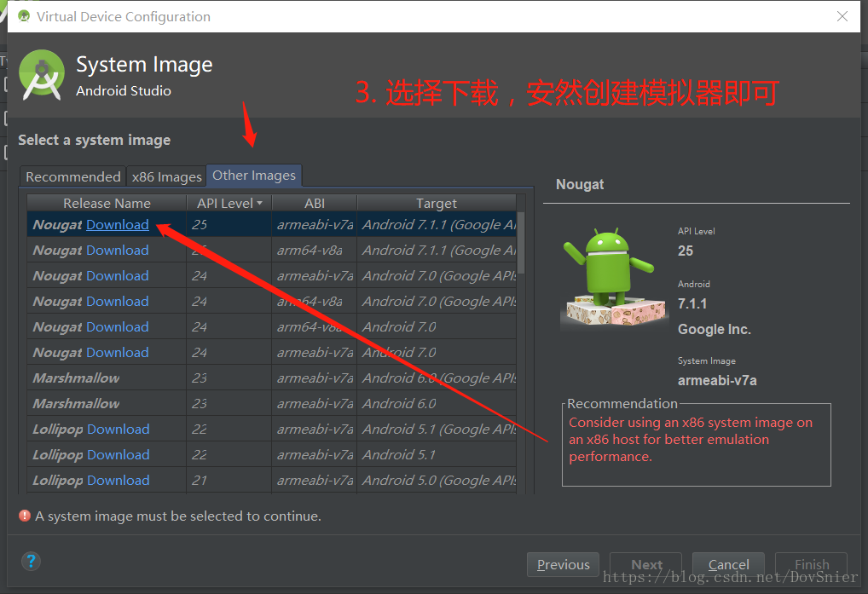Download Nougat plain Android 7.0 arm64-v8a image
The height and width of the screenshot is (594, 868).
click(118, 327)
